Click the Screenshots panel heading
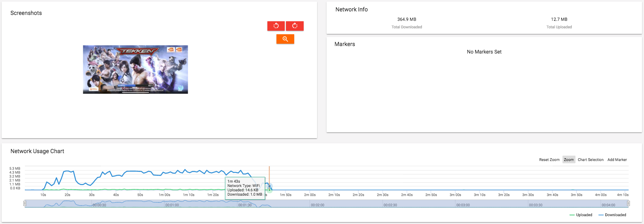This screenshot has height=224, width=644. click(x=26, y=13)
